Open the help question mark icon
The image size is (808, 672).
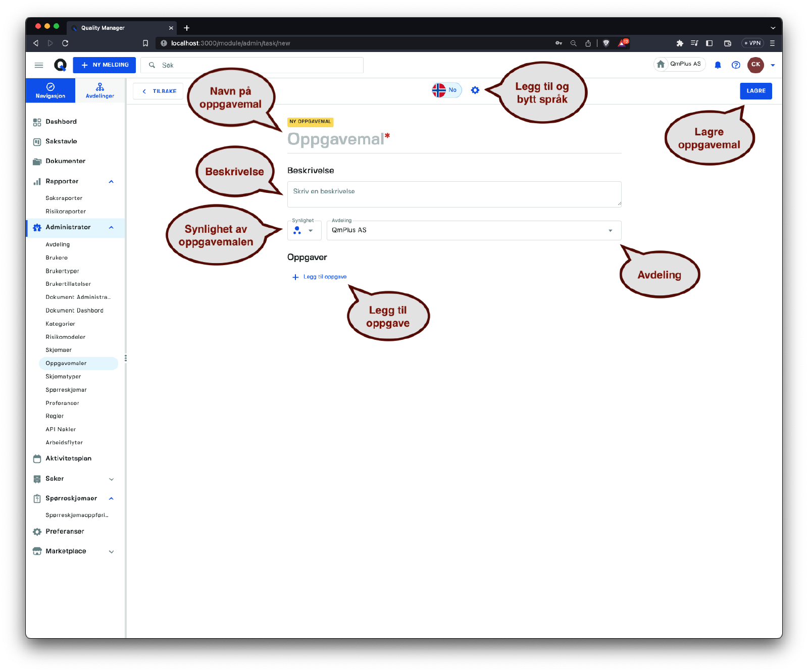[x=736, y=65]
